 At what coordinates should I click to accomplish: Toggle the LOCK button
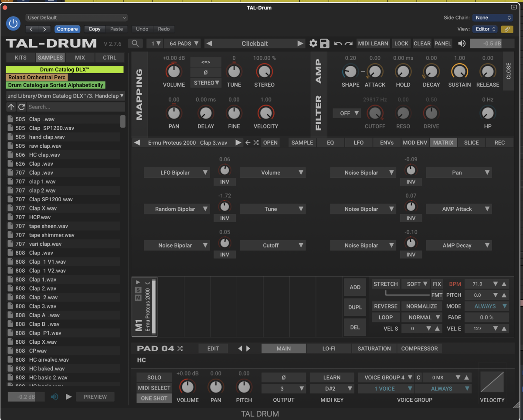pos(401,44)
